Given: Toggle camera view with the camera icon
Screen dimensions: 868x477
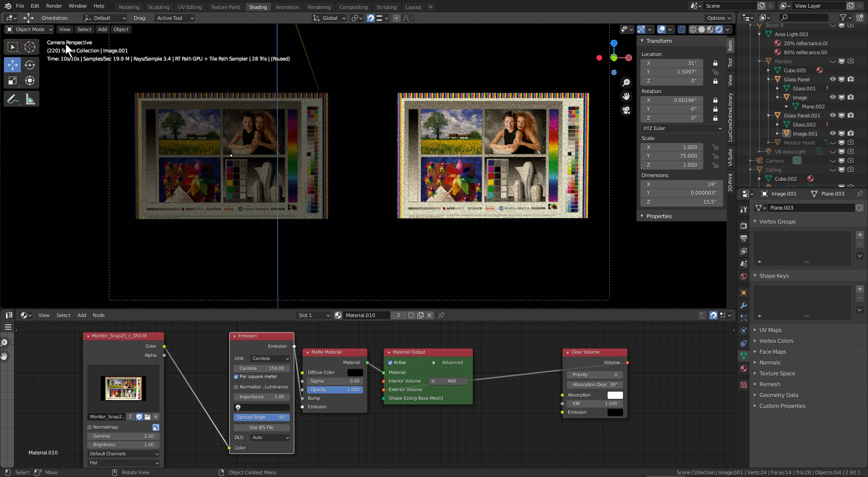Looking at the screenshot, I should click(x=626, y=110).
